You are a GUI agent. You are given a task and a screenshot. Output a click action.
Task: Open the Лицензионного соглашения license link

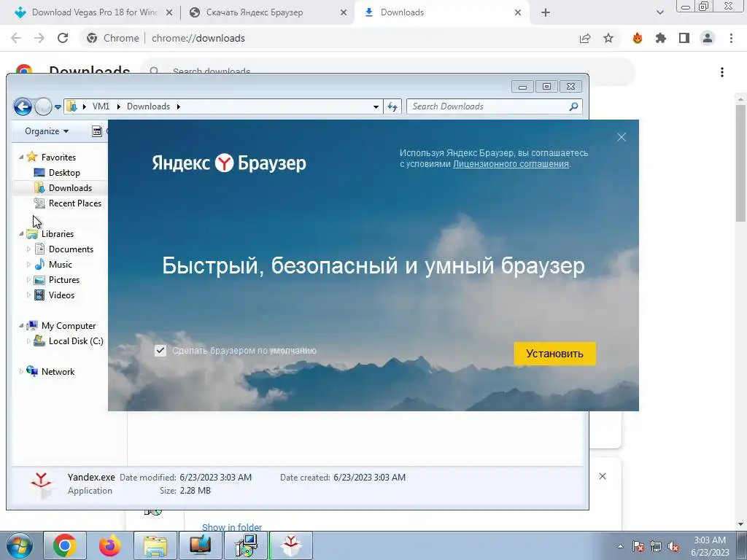[x=511, y=164]
